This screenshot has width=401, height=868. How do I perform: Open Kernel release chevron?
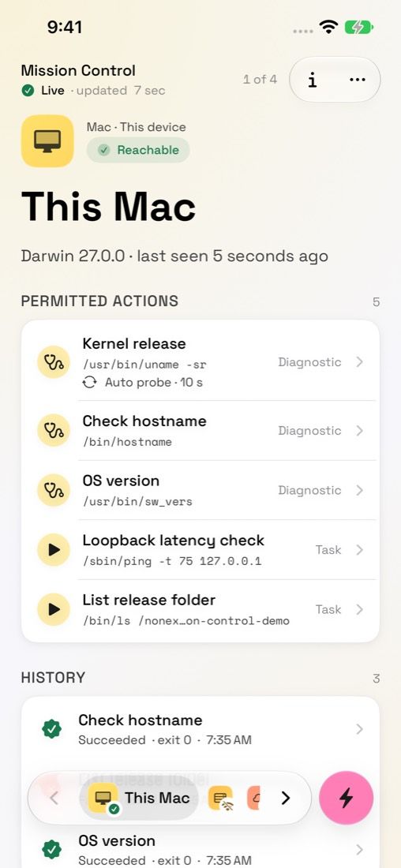(x=359, y=362)
